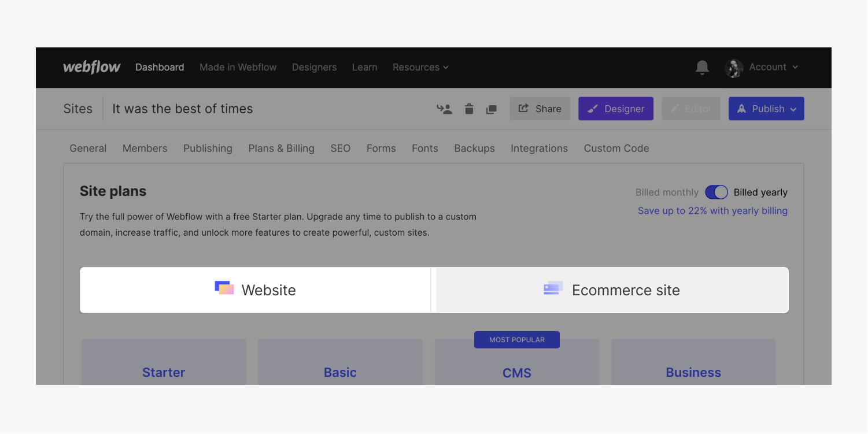Go to Dashboard in top navigation

pos(160,67)
